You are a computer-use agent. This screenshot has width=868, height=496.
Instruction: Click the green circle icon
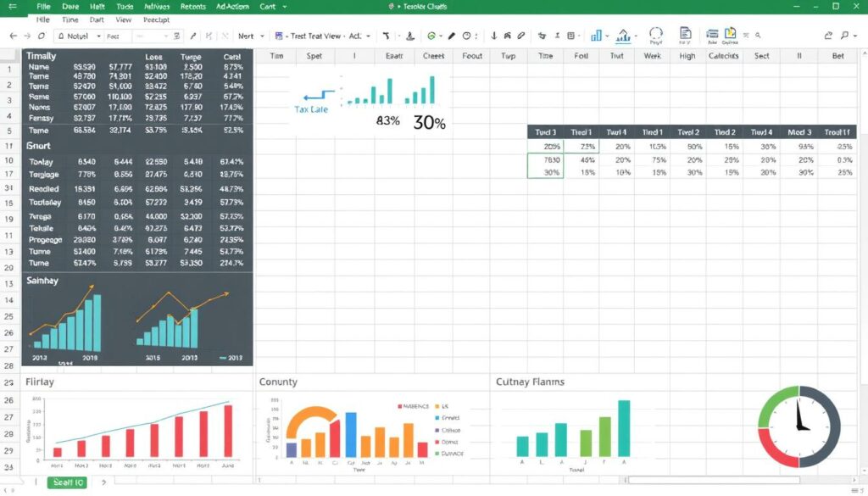[x=431, y=36]
